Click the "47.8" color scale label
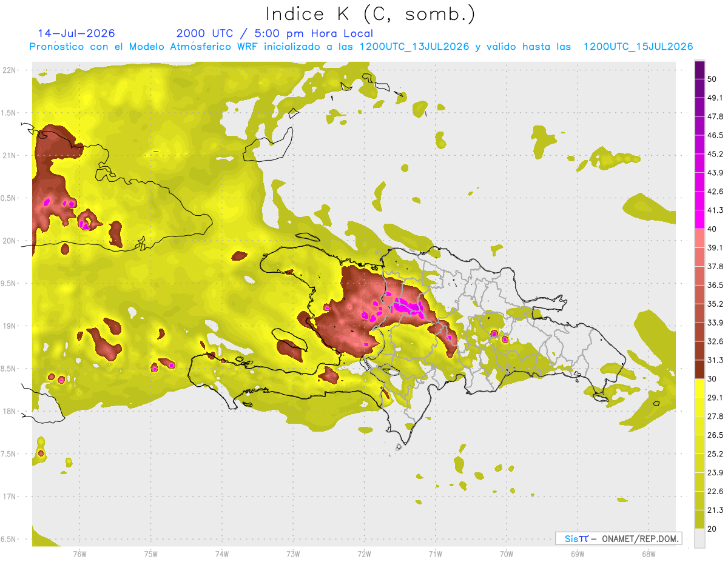This screenshot has width=728, height=562. [715, 116]
